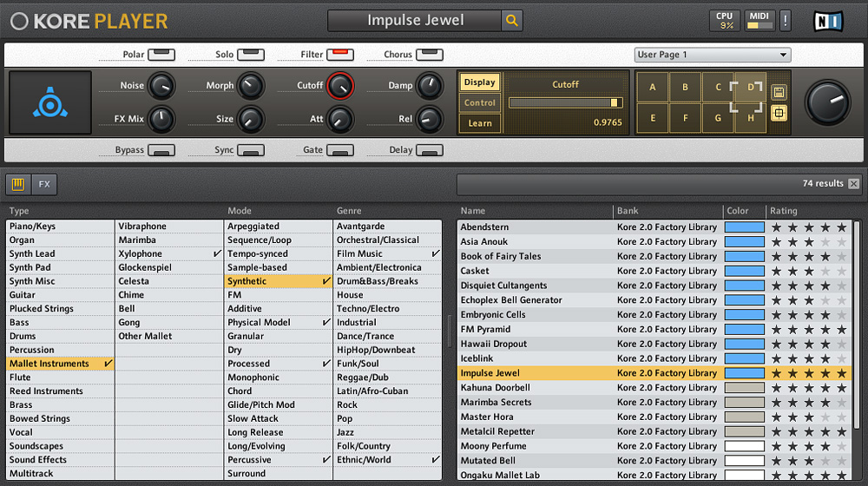Select morph snapshot D
This screenshot has width=868, height=486.
tap(751, 87)
